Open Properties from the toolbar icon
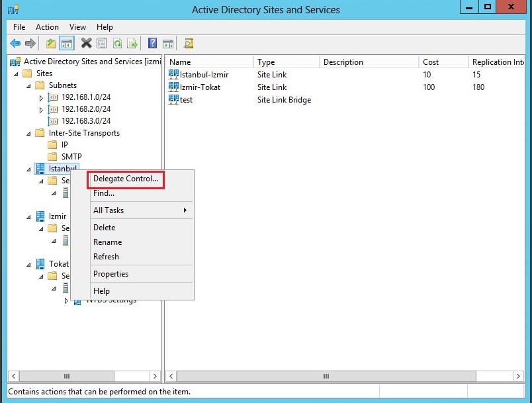The image size is (532, 403). pyautogui.click(x=101, y=44)
